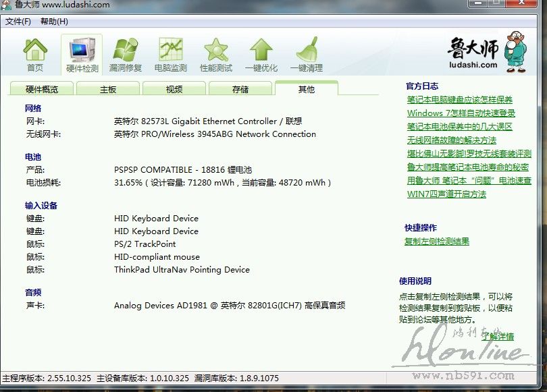
Task: Run 一键清理 broom icon
Action: pos(307,55)
